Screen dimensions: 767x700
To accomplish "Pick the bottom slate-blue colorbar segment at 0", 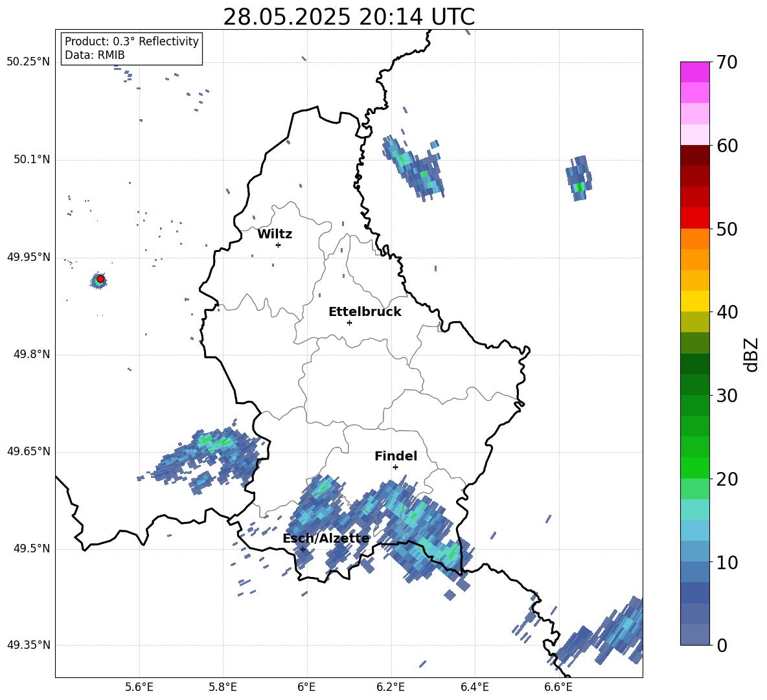I will [x=694, y=635].
